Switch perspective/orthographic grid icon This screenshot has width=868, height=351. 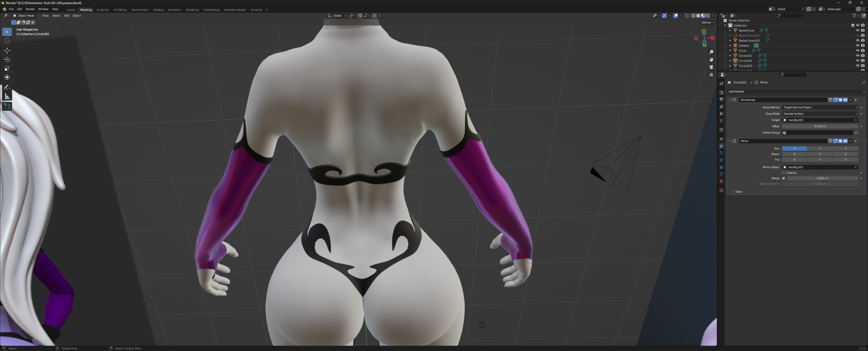(x=711, y=75)
